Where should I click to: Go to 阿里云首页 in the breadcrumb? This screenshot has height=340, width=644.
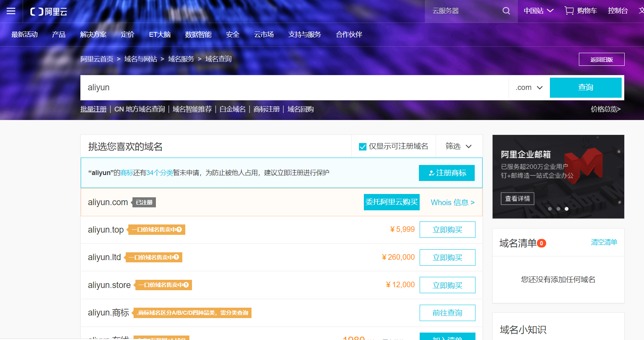pos(97,59)
